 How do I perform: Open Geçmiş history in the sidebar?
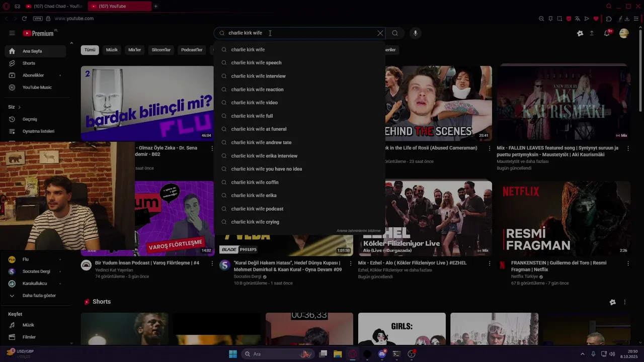click(x=35, y=119)
